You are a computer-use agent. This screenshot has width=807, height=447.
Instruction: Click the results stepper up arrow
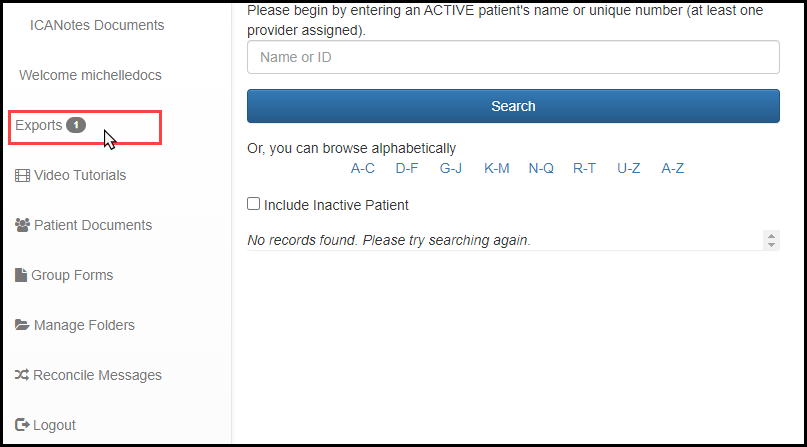click(771, 236)
